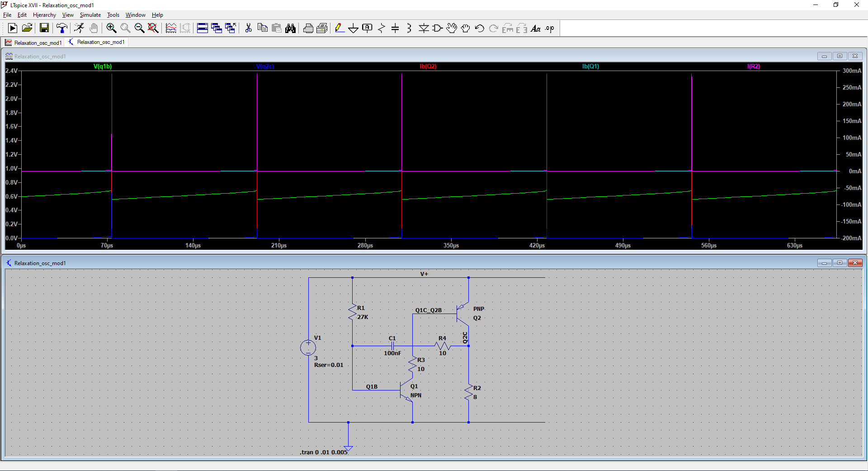Select the Diode placement tool
868x471 pixels.
[424, 28]
